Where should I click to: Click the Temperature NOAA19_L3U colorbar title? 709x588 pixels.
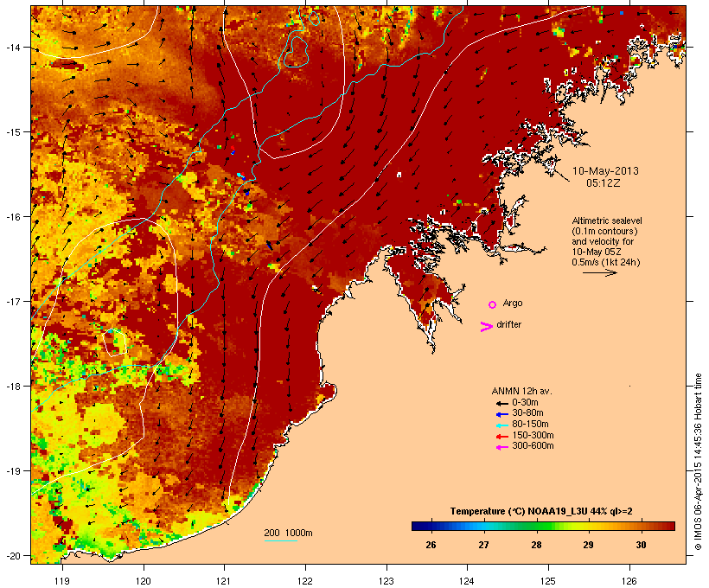(x=541, y=511)
